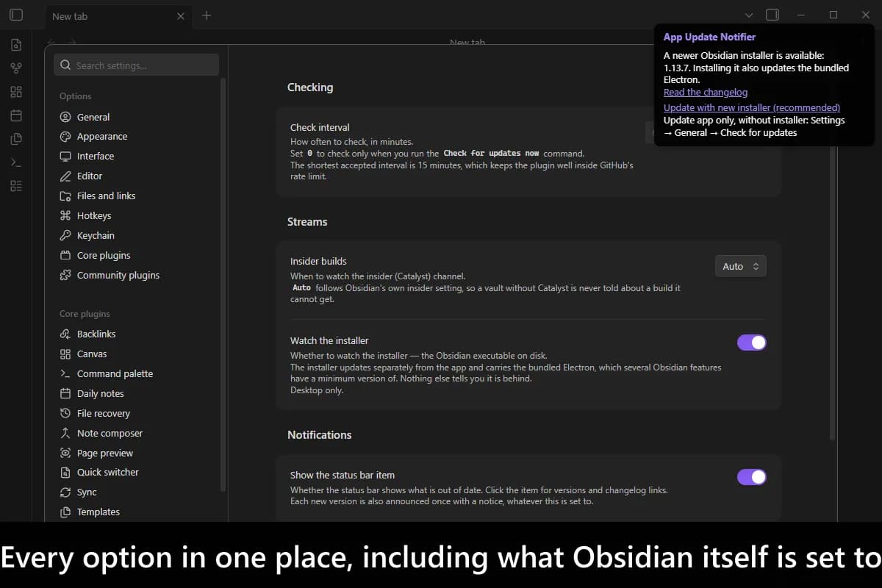Click the "Read the changelog" link
Screen dimensions: 882x588
(x=706, y=92)
